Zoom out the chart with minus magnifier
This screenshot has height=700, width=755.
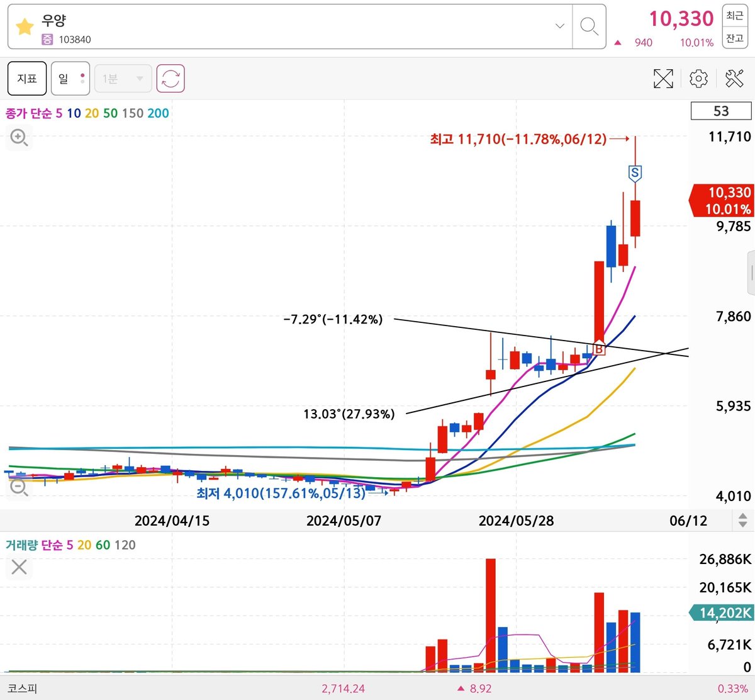coord(19,487)
